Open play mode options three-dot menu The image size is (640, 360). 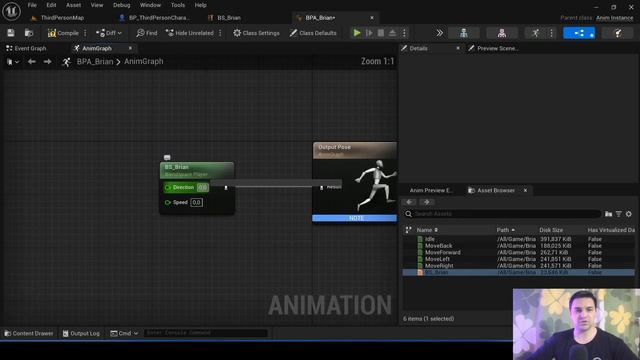404,33
